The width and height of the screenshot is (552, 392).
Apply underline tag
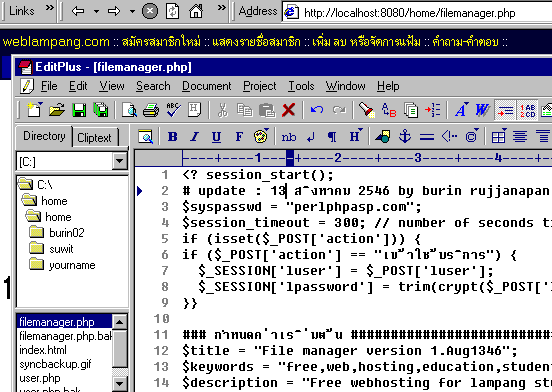(x=217, y=137)
